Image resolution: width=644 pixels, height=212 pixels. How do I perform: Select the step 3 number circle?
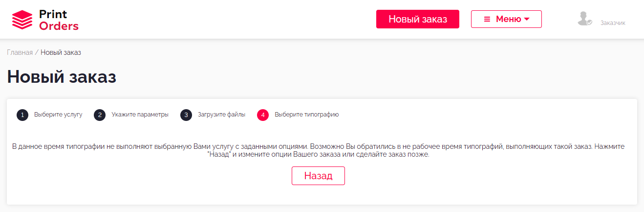[186, 115]
